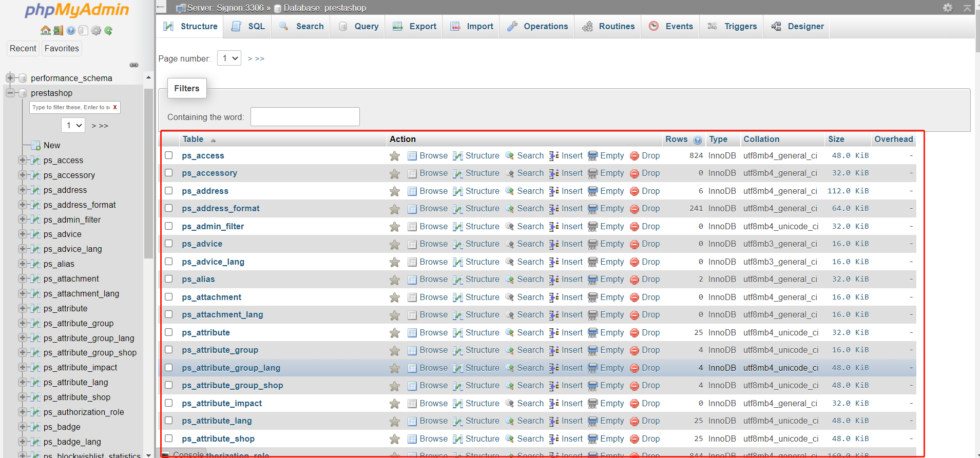Viewport: 980px width, 458px height.
Task: Select checkbox for ps_alias
Action: pos(168,279)
